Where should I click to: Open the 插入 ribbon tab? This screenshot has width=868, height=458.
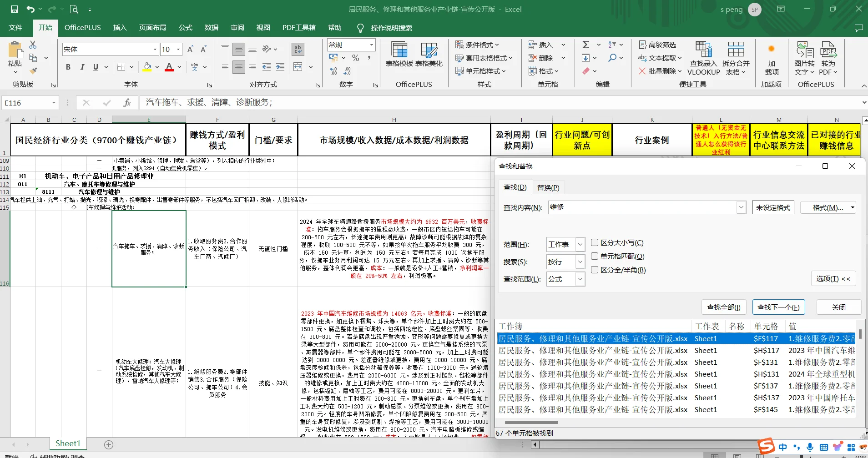coord(119,27)
